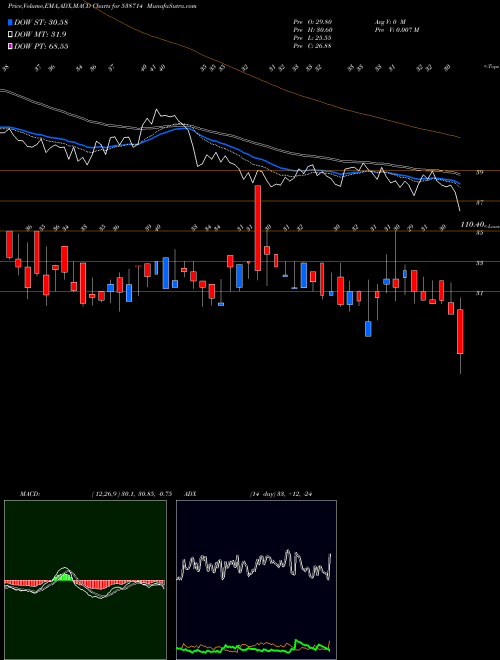Click the 'Pre H: 30.60' value
Viewport: 500px width, 660px height.
pos(312,30)
